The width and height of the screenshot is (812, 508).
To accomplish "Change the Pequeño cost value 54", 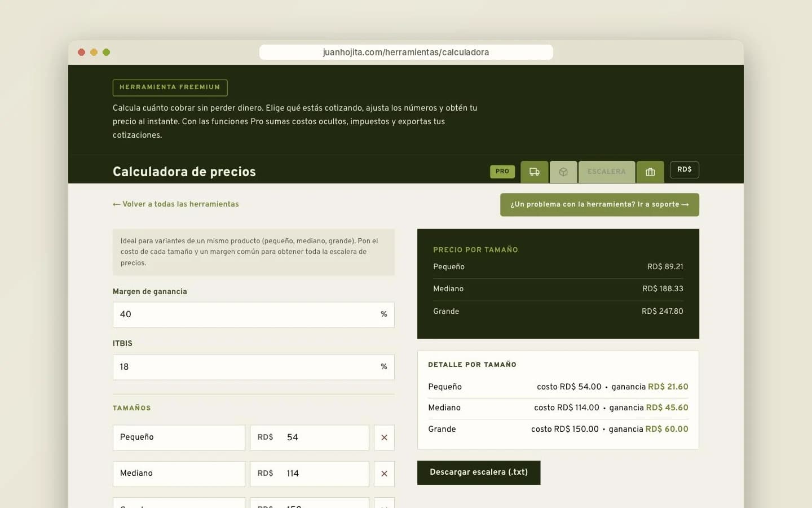I will point(310,437).
